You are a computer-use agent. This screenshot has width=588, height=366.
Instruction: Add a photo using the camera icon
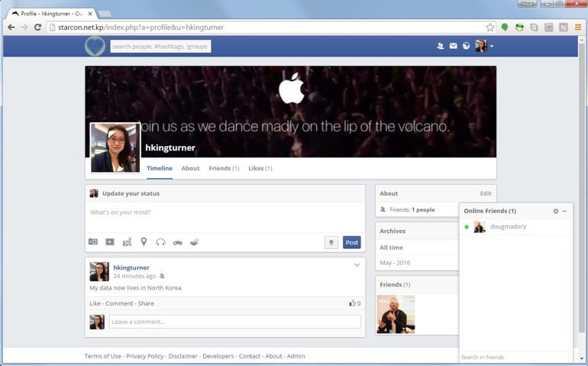93,241
